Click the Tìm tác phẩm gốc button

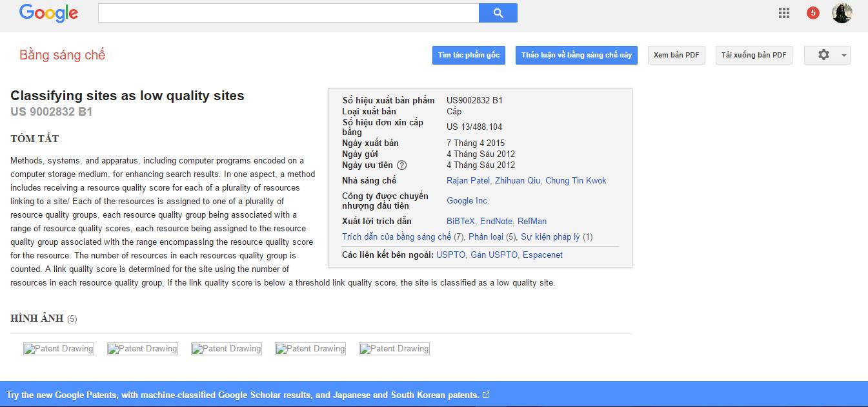click(469, 55)
